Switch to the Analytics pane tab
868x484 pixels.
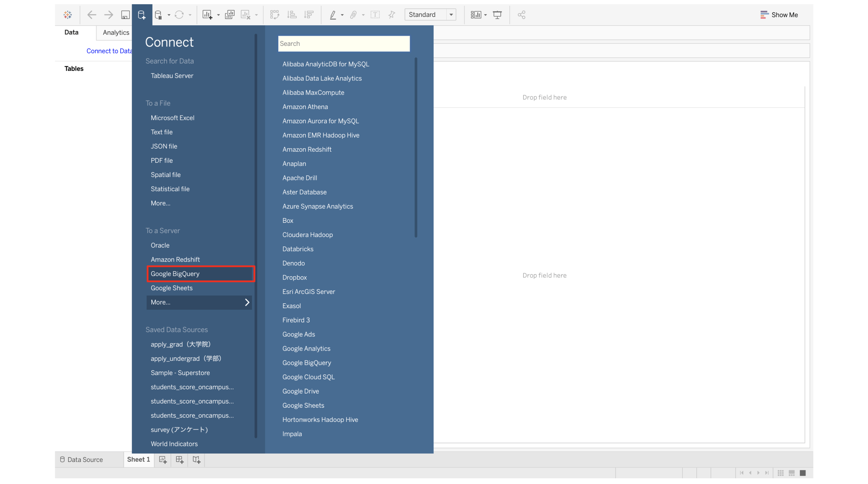point(116,32)
